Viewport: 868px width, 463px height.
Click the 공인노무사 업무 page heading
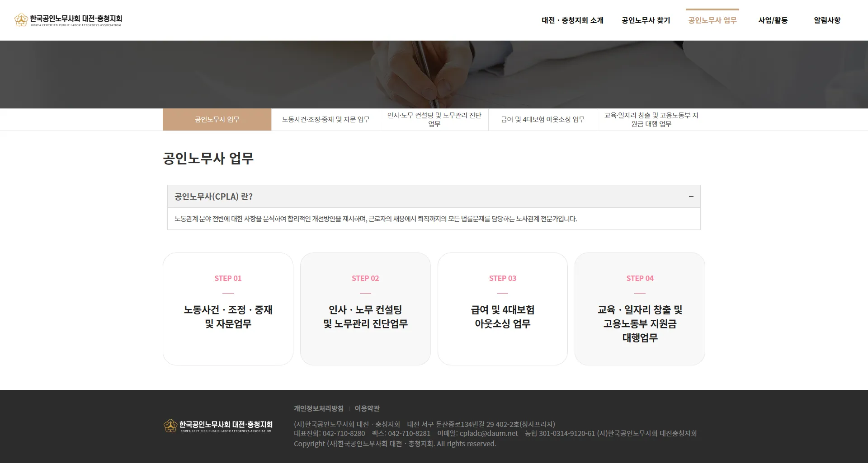tap(208, 159)
